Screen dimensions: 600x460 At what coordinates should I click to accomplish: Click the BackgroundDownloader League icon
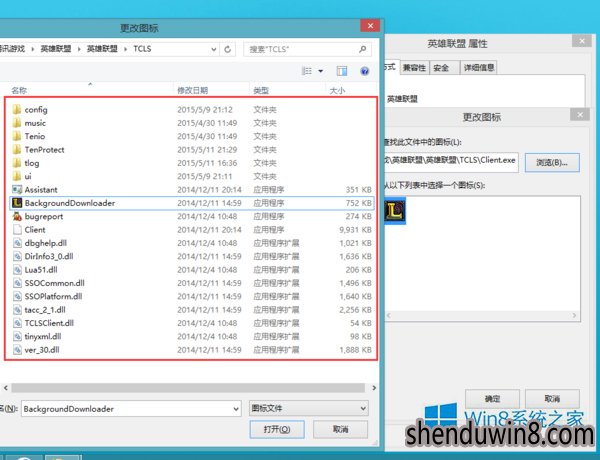(17, 203)
